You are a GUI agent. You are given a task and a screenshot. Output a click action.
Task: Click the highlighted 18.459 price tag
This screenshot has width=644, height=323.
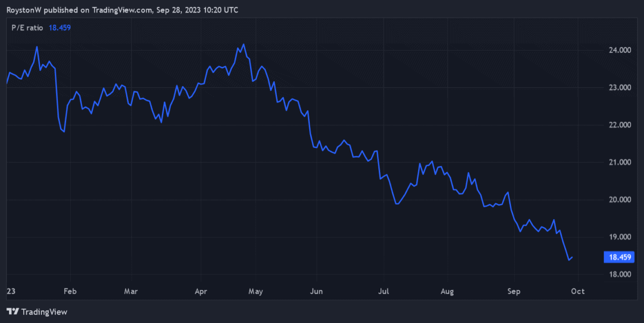(x=619, y=257)
